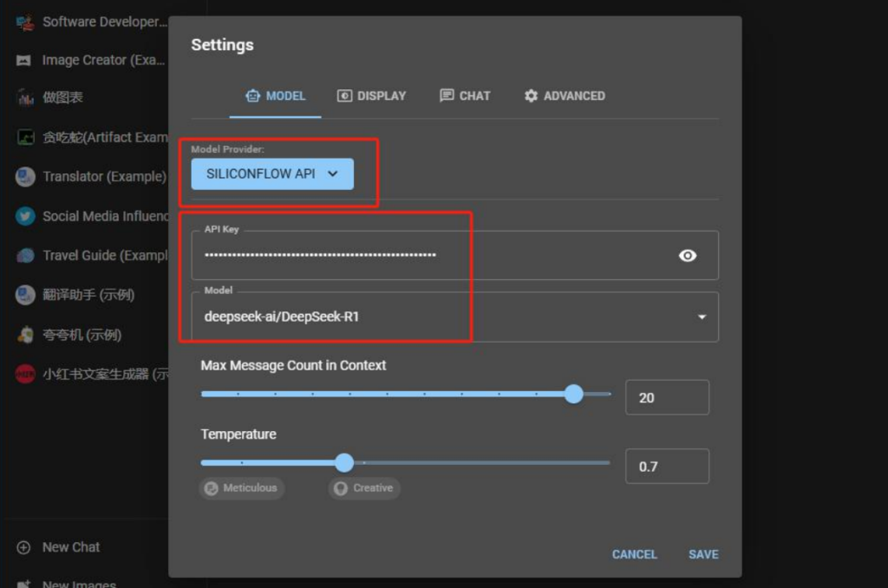Click the Temperature slider handle
The height and width of the screenshot is (588, 888).
pyautogui.click(x=344, y=463)
